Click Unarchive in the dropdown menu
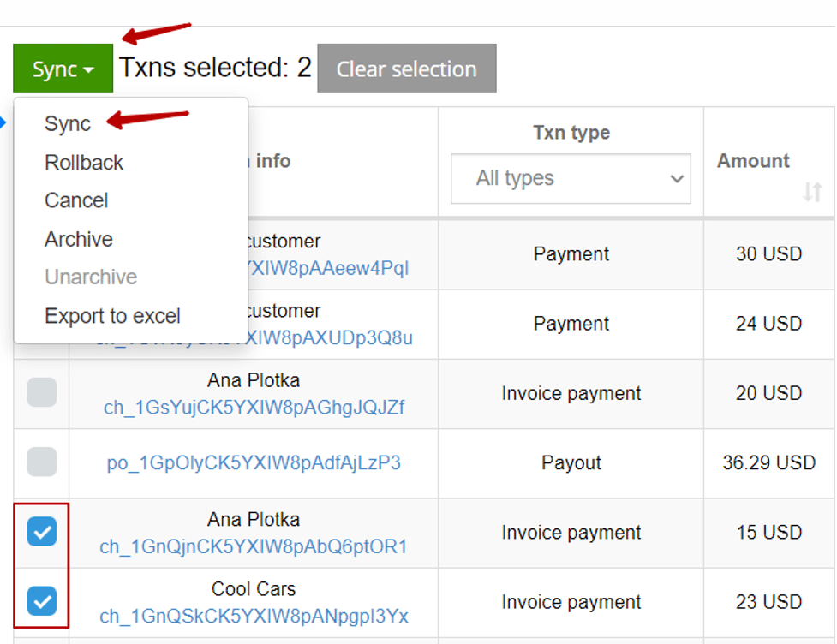Image resolution: width=837 pixels, height=644 pixels. click(91, 277)
